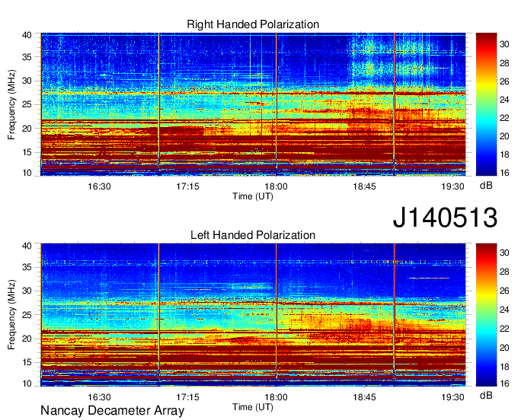The height and width of the screenshot is (420, 518).
Task: Click "Frequency (MHz)" label of Right Handed plot
Action: (x=11, y=104)
